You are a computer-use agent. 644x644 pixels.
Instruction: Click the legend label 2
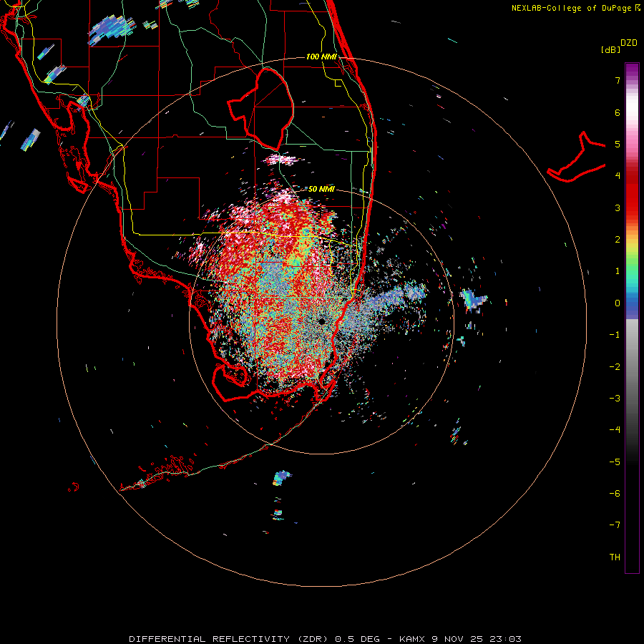click(x=618, y=240)
